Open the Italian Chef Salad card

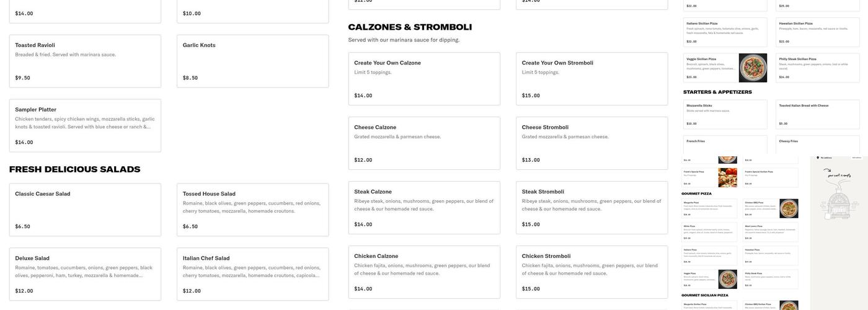pos(252,274)
